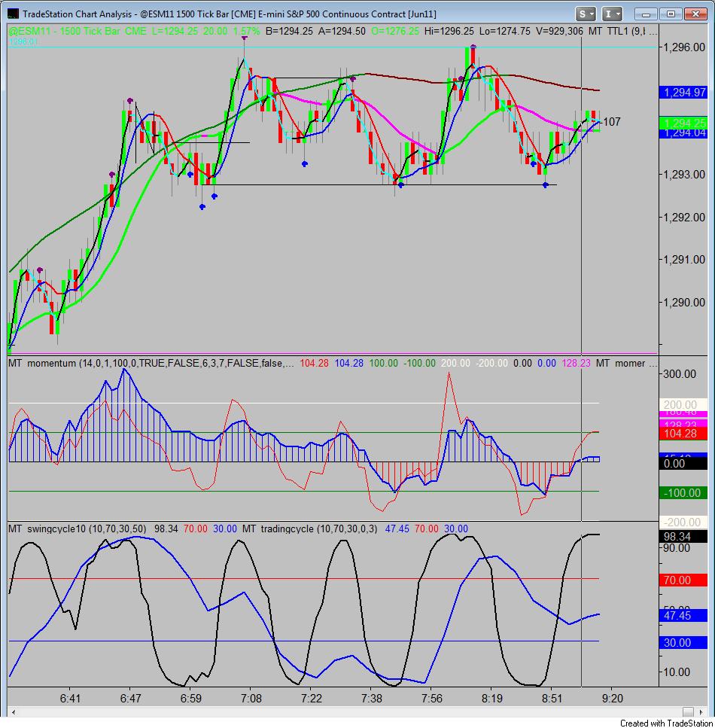Click the 'MT momentum (14,0,1,100...' indicator title
This screenshot has height=728, width=715.
click(151, 363)
